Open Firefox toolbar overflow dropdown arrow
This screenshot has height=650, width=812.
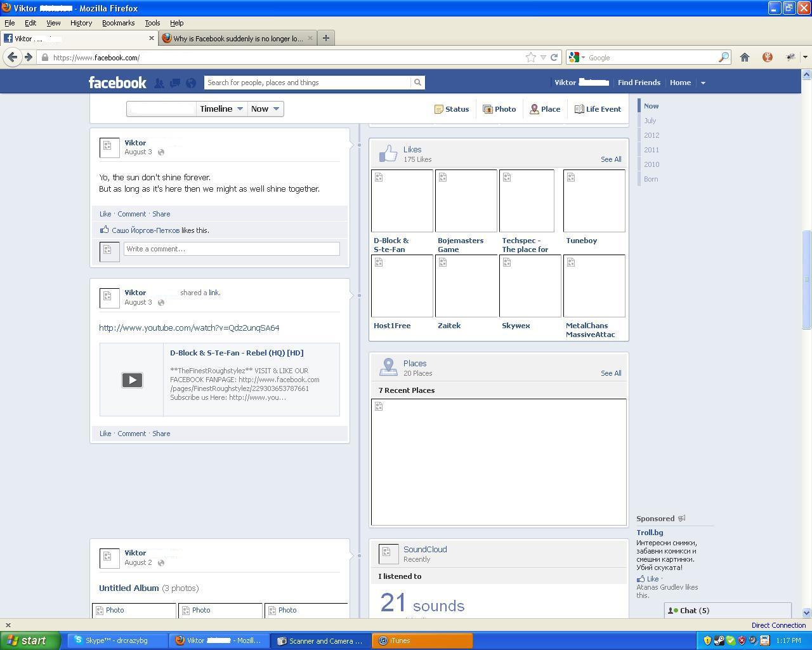tap(805, 57)
